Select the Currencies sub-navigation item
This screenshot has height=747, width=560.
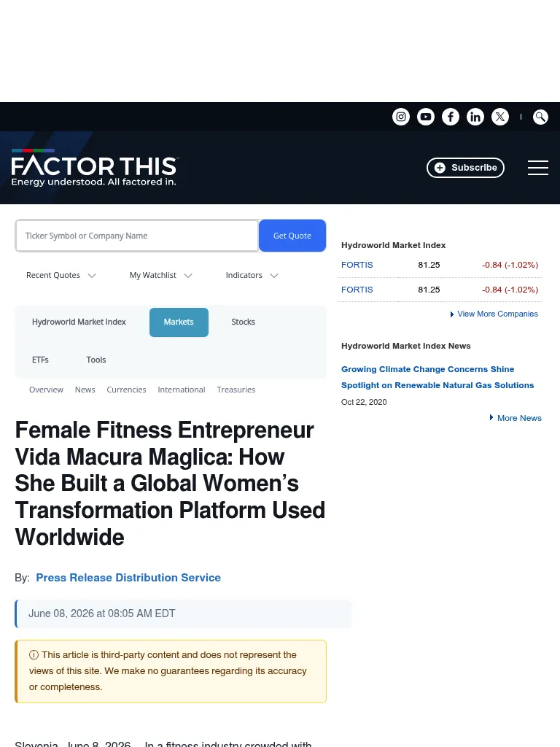126,390
